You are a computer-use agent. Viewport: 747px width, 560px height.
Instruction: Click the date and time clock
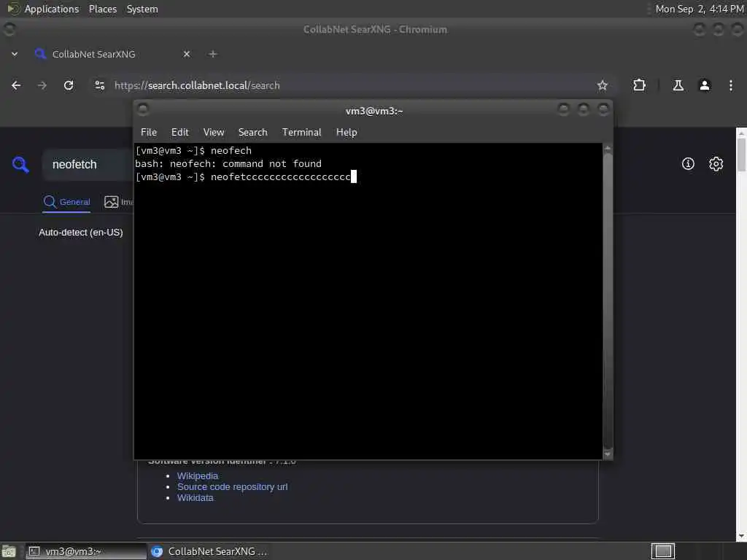700,9
